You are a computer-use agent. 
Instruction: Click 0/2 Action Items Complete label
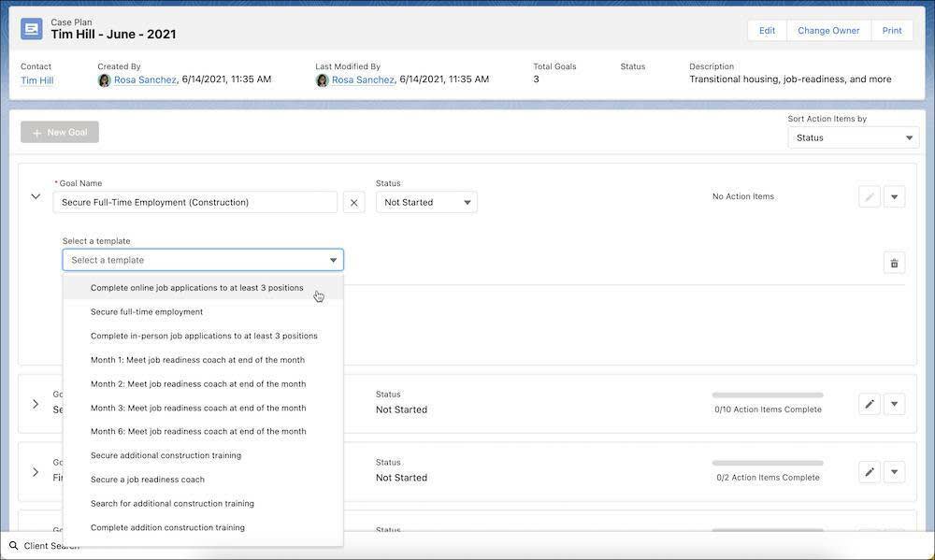tap(768, 478)
